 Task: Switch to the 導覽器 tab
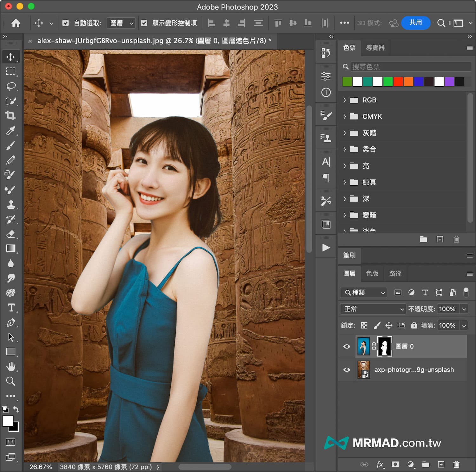(x=375, y=48)
